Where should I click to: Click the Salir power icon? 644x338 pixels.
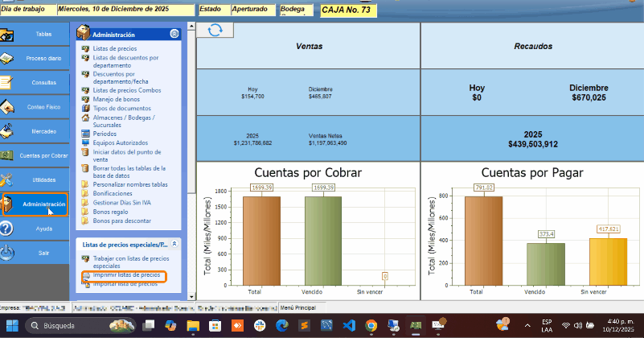coord(7,252)
